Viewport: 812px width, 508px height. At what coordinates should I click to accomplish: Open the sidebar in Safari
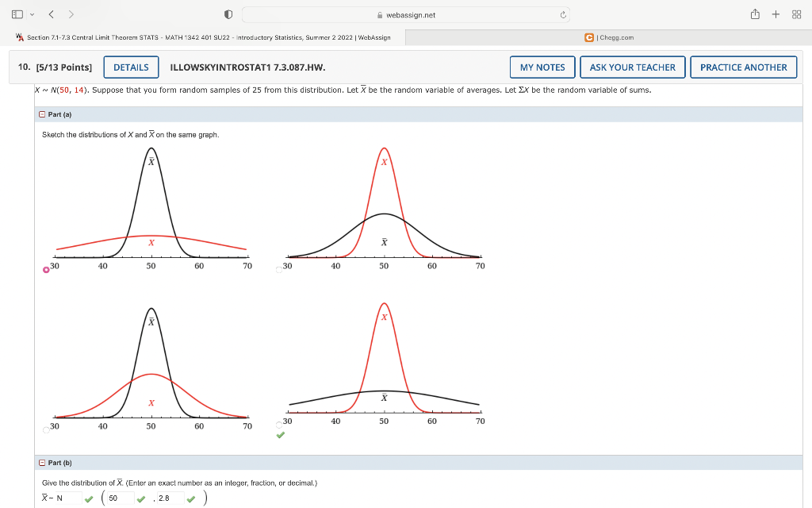[17, 13]
